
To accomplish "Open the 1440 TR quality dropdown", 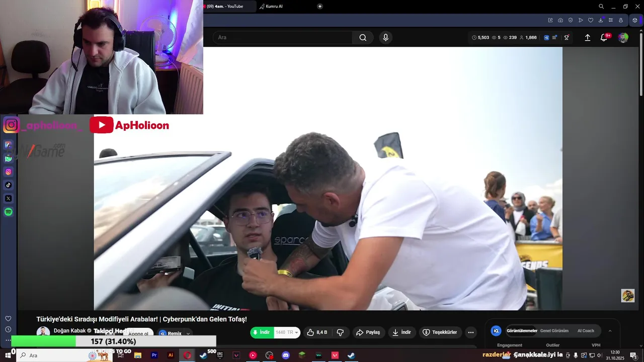I will tap(287, 332).
